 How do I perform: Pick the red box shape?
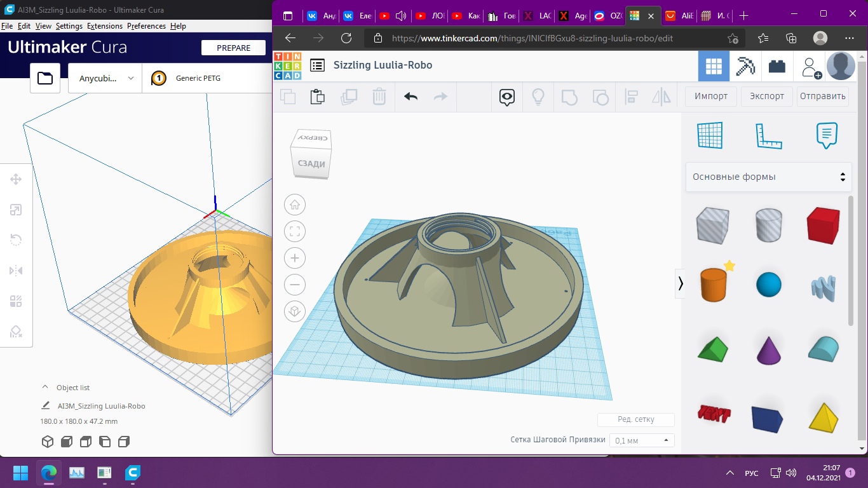click(x=823, y=226)
